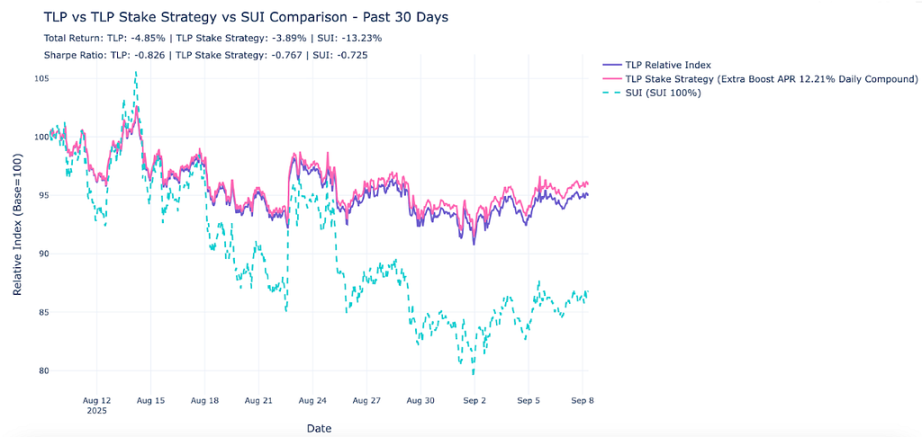Toggle the TLP Relative Index trace label
The width and height of the screenshot is (922, 437).
coord(668,65)
